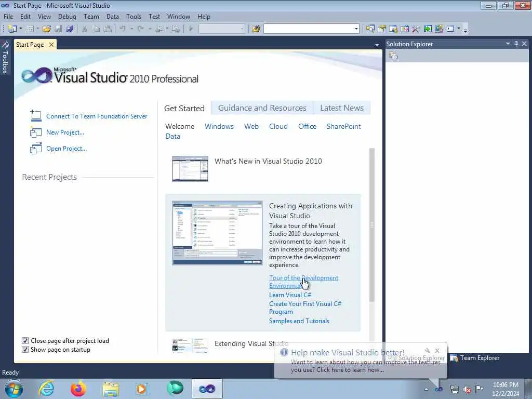Click the Navigate Backward icon
Screen dimensions: 532x399
coord(159,29)
